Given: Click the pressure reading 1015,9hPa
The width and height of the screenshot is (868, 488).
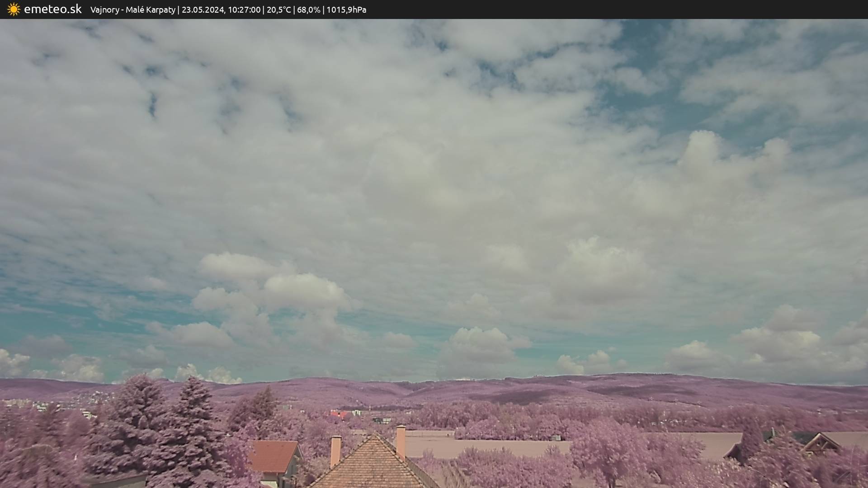Looking at the screenshot, I should 346,10.
